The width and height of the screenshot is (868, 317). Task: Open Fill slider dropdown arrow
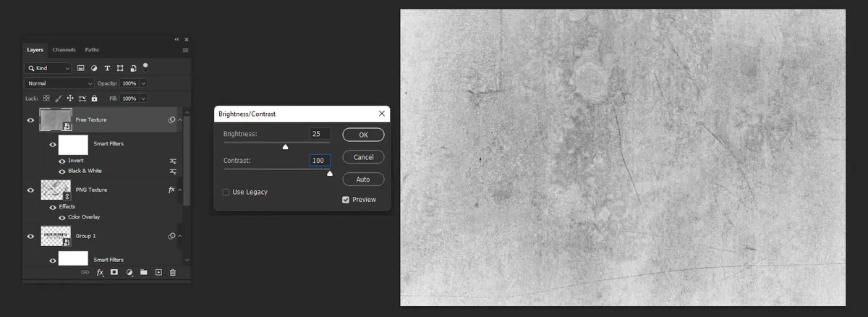(142, 98)
